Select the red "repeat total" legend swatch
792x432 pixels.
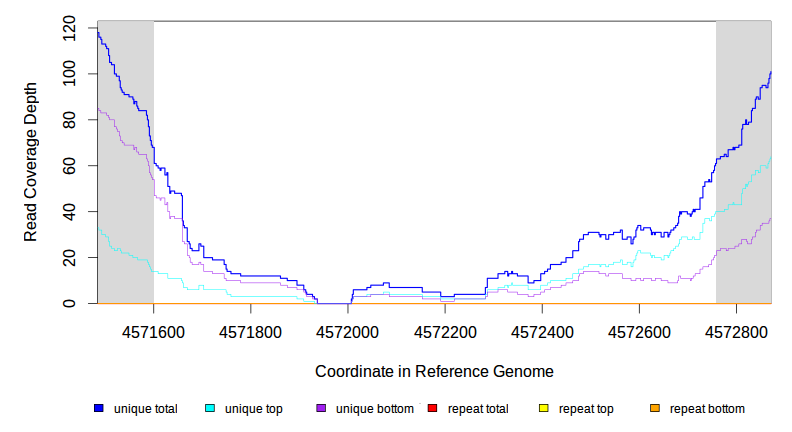432,409
